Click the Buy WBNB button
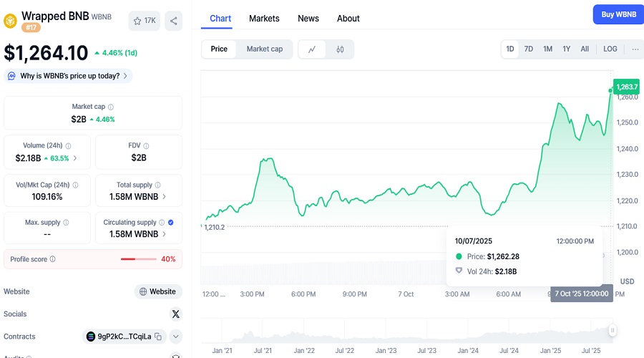 click(618, 14)
